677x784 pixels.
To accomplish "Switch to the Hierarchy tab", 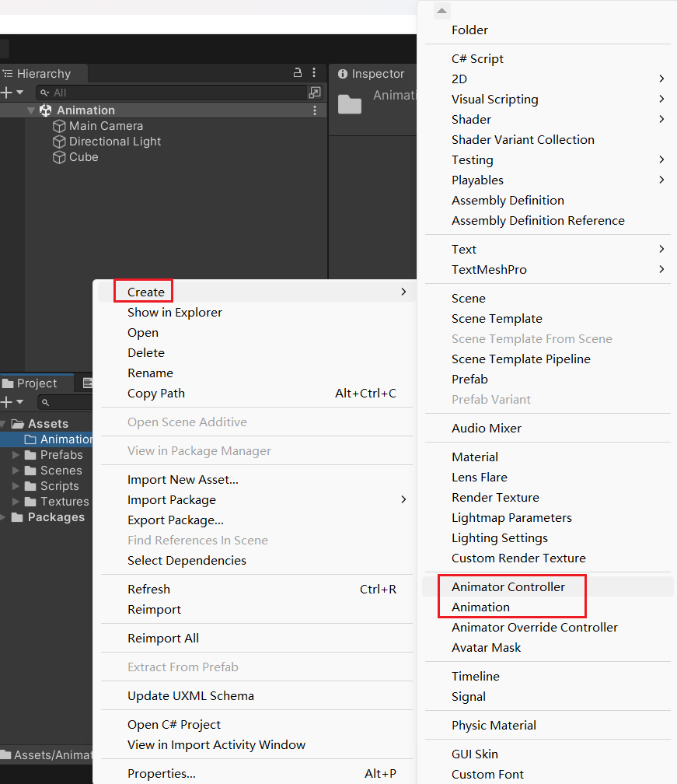I will [x=44, y=73].
